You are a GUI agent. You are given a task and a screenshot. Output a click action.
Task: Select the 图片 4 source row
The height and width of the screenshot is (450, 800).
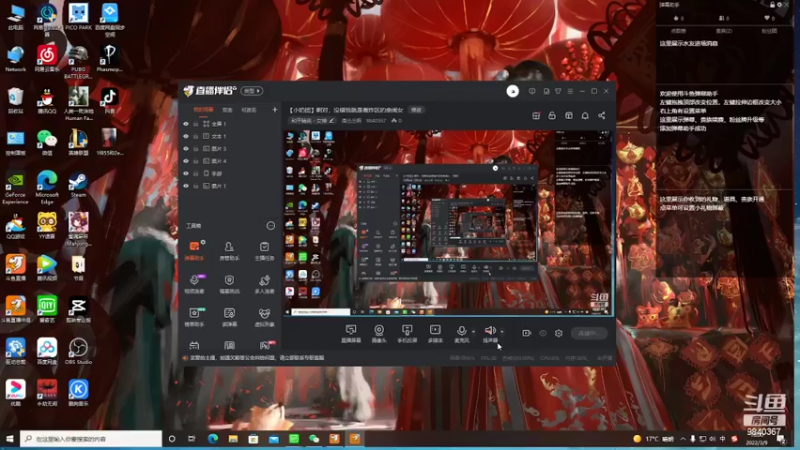click(229, 161)
